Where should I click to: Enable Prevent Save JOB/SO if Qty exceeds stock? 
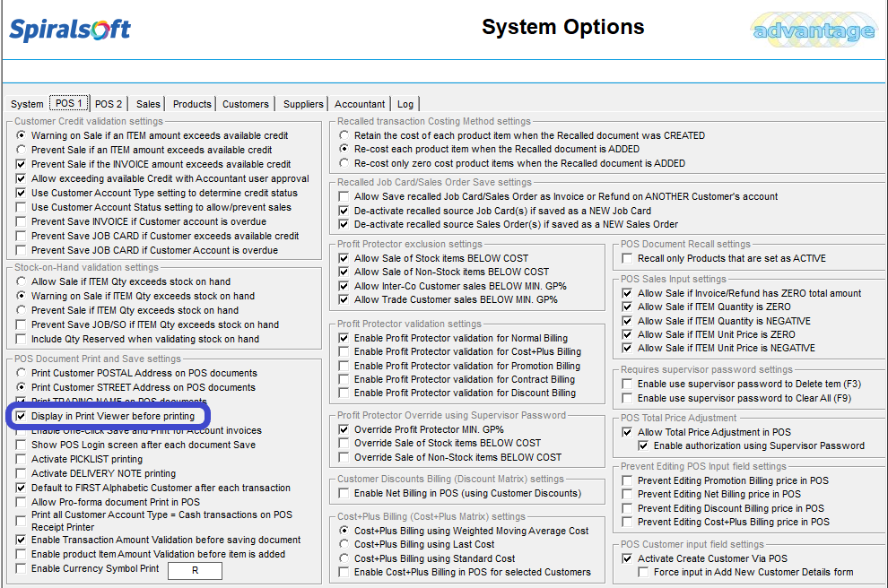21,324
